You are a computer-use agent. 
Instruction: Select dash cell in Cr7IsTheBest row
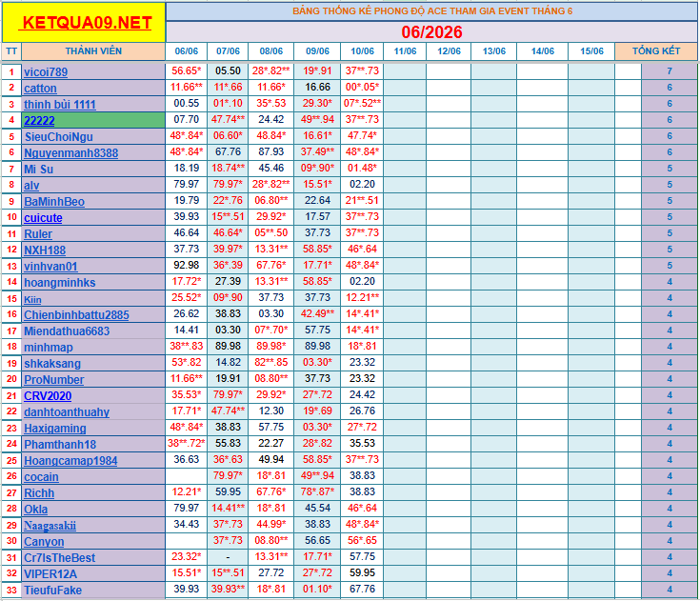point(228,557)
